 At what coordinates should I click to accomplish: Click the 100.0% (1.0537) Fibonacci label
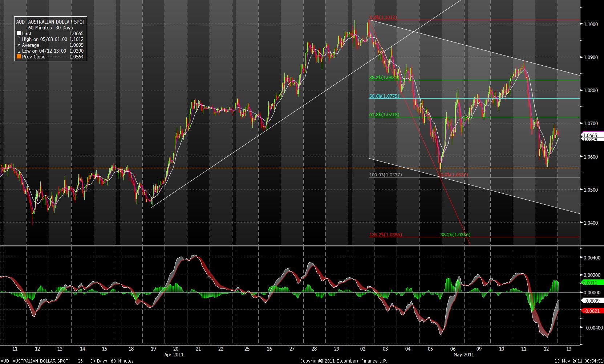385,175
